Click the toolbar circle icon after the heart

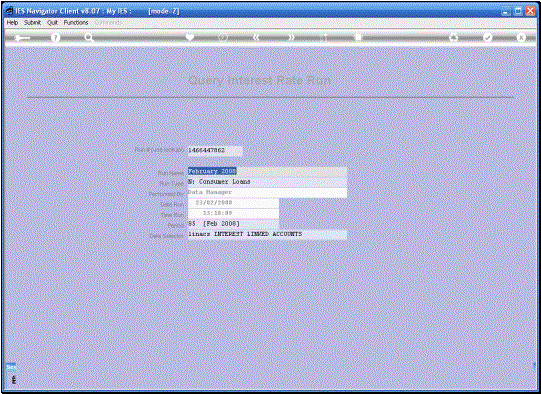(223, 37)
